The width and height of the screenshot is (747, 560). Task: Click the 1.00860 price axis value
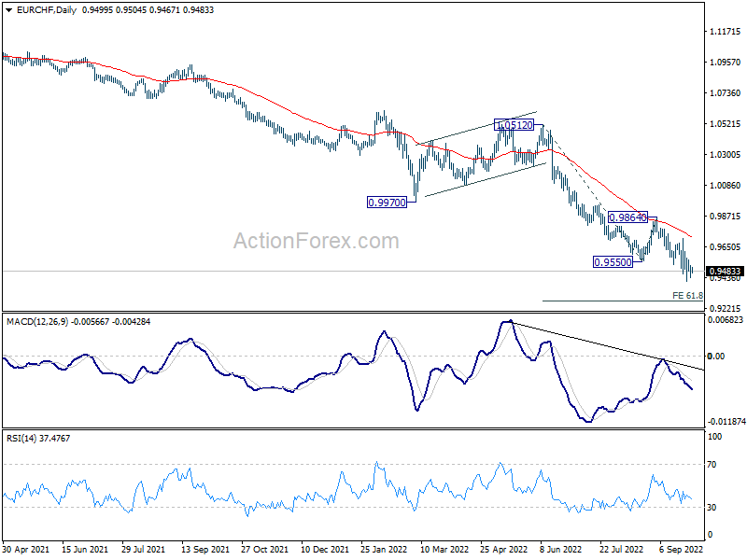click(x=726, y=185)
